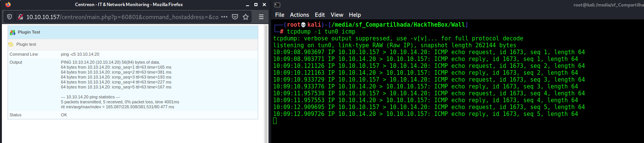Click the 'Plugin Test' header title
Screen dimensions: 644x143
tap(29, 32)
